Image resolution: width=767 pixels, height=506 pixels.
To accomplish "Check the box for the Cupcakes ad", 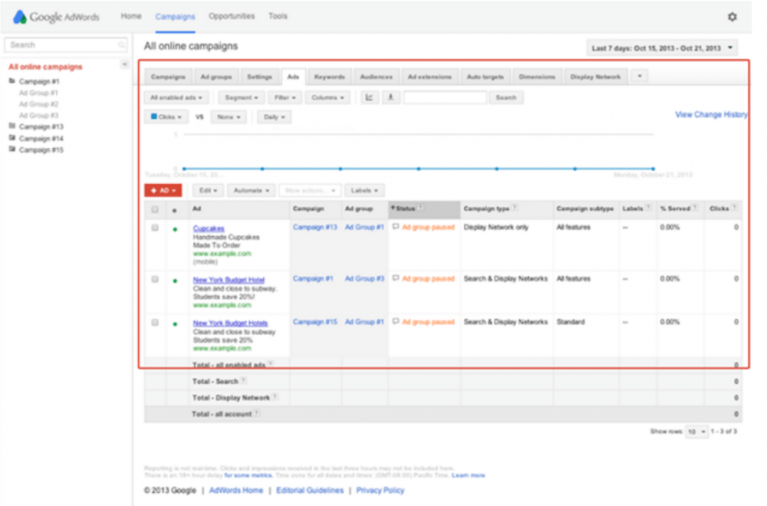I will 155,228.
